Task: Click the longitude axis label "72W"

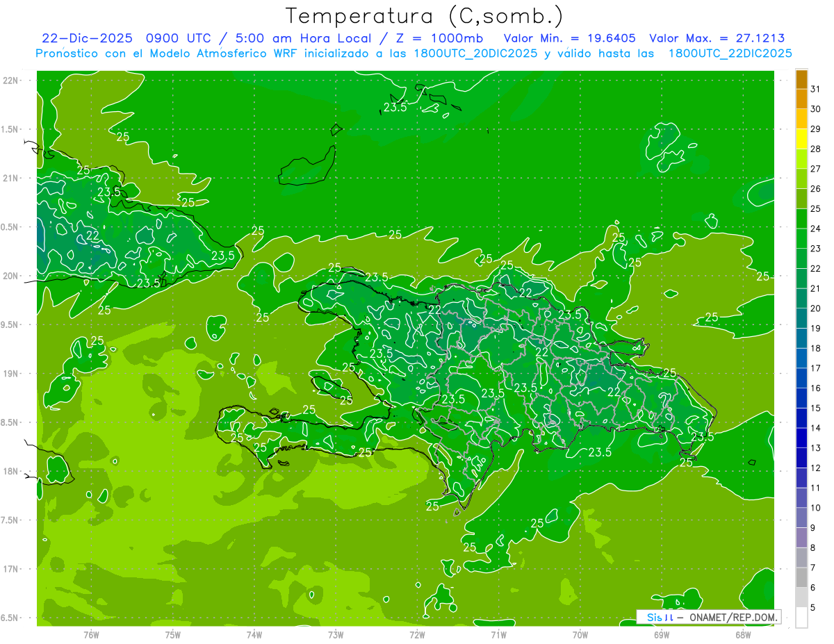Action: point(417,634)
